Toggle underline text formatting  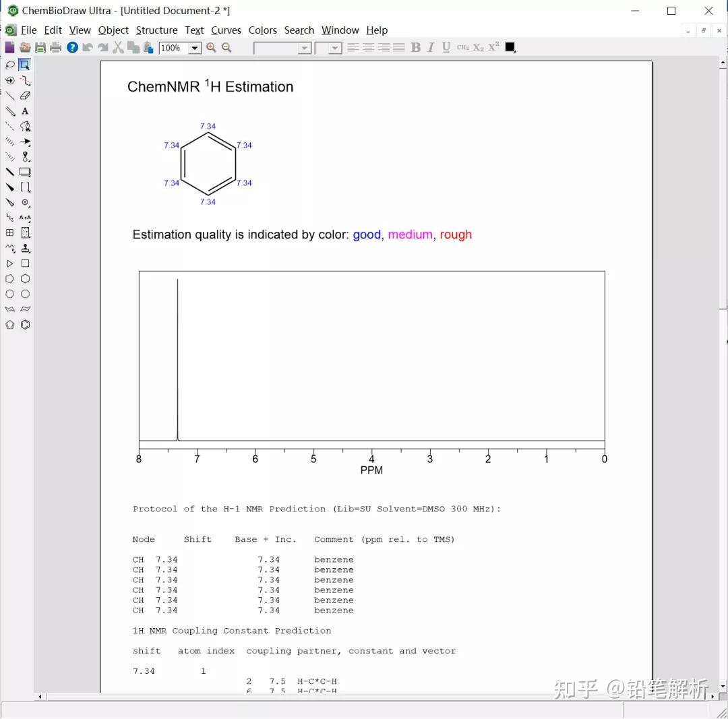[445, 47]
